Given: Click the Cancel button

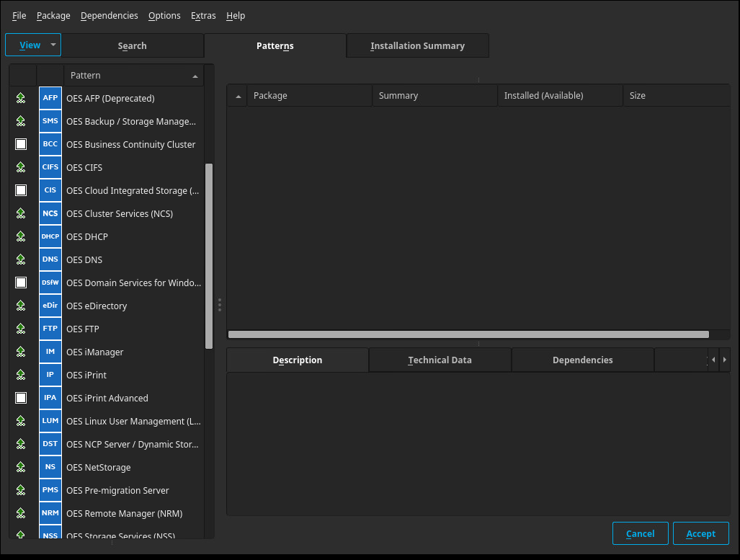Looking at the screenshot, I should tap(640, 533).
